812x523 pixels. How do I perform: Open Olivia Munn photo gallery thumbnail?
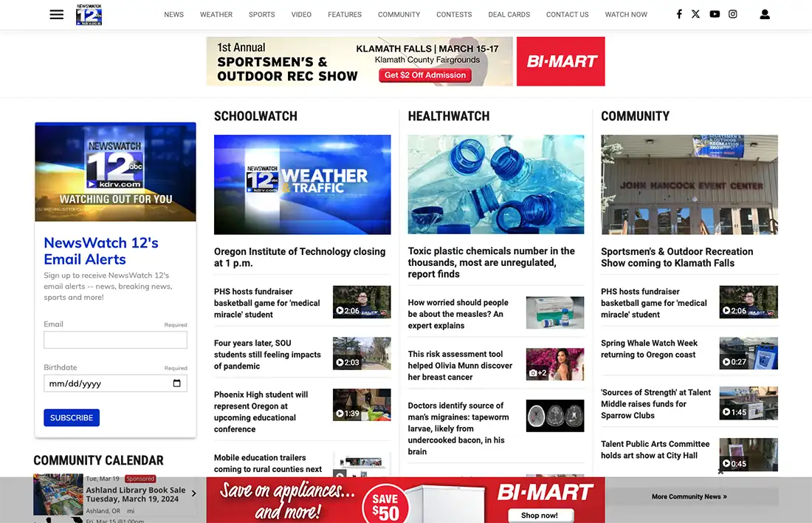click(x=555, y=364)
